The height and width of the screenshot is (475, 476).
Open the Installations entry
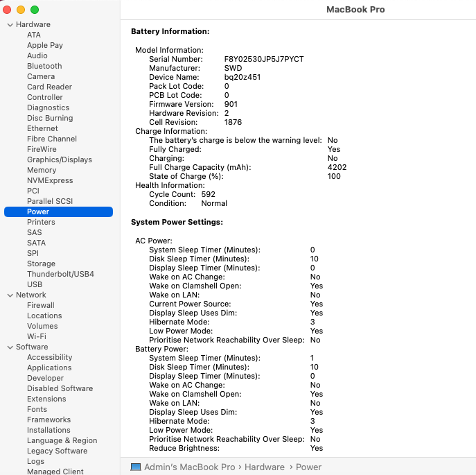coord(49,430)
